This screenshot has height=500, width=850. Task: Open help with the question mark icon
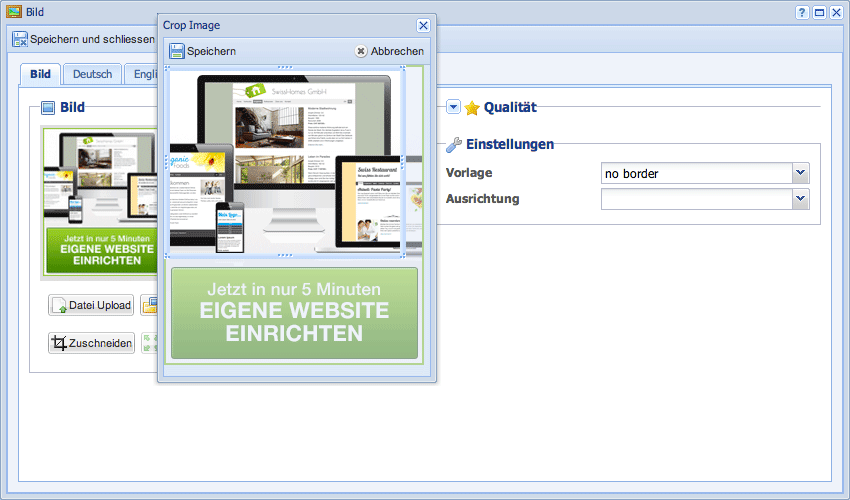tap(802, 12)
